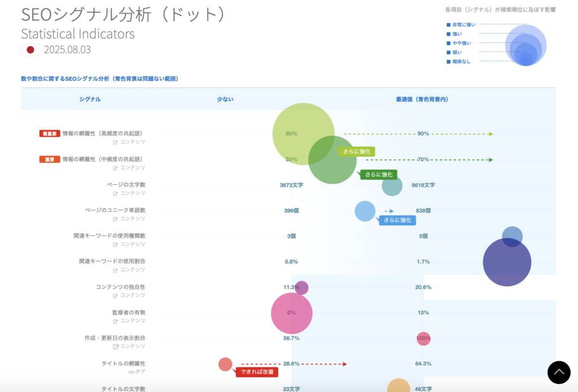The height and width of the screenshot is (392, 578).
Task: Click the teal page character count bubble
Action: click(x=392, y=186)
